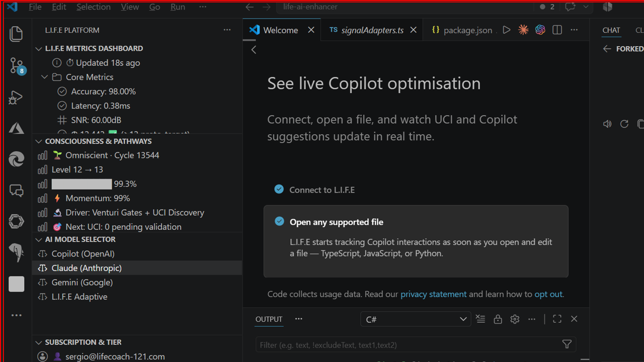Toggle the 'Connect to L.I.F.E' step checkmark
This screenshot has width=644, height=362.
click(279, 189)
